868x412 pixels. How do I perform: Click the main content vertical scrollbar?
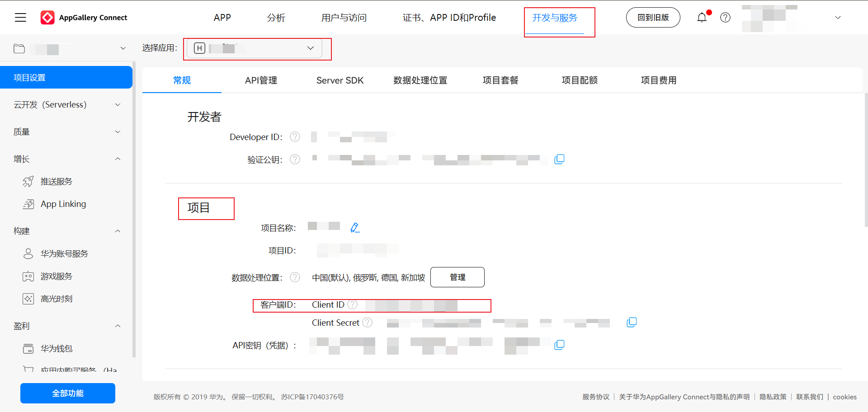[866, 159]
